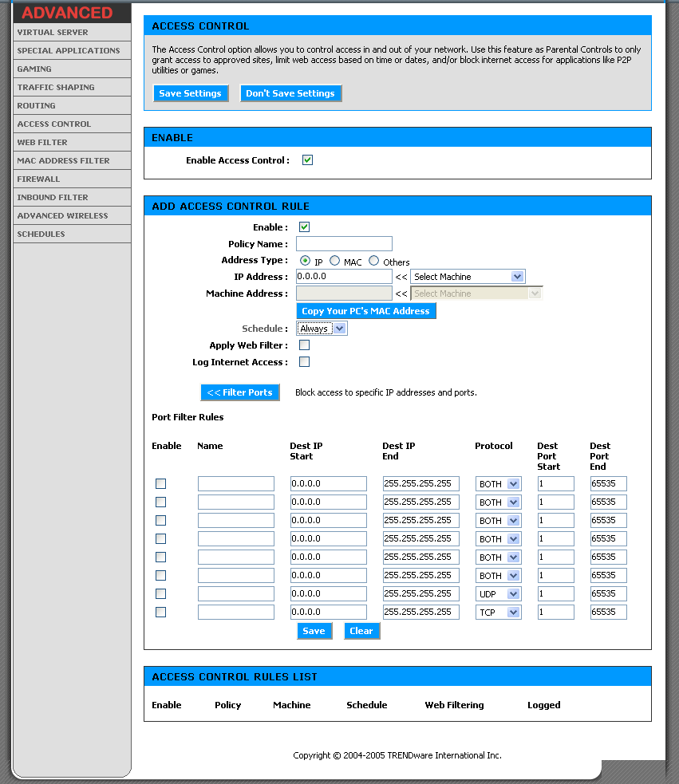
Task: Open the Routing page
Action: tap(72, 105)
